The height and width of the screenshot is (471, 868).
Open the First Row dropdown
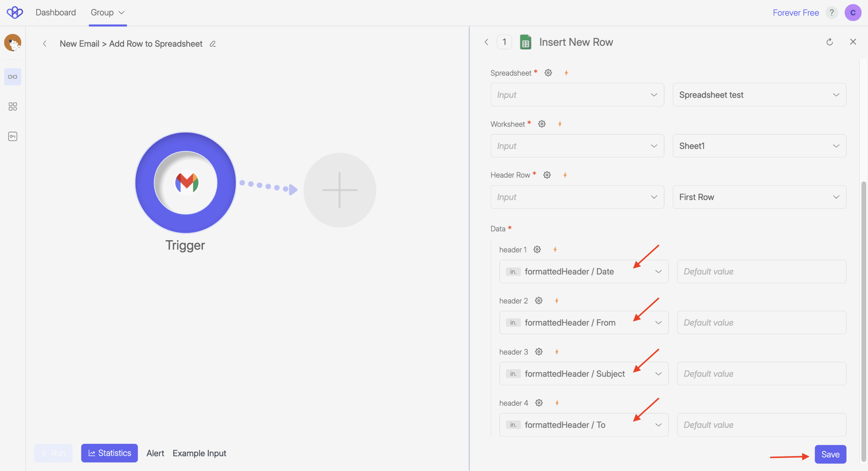(x=759, y=197)
